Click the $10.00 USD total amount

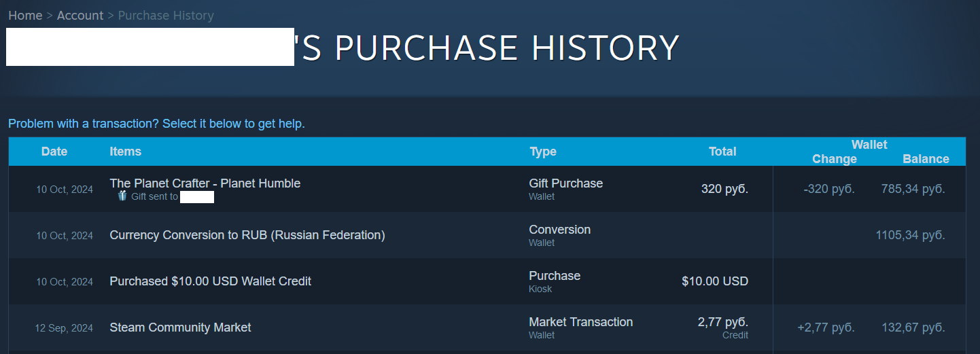[x=715, y=281]
